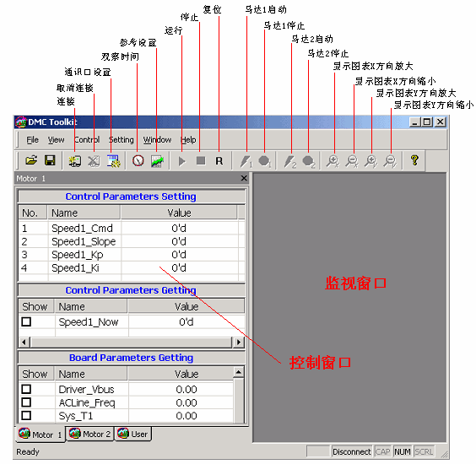This screenshot has width=476, height=464.
Task: Tick the ACLine_Freq show checkbox
Action: [26, 402]
